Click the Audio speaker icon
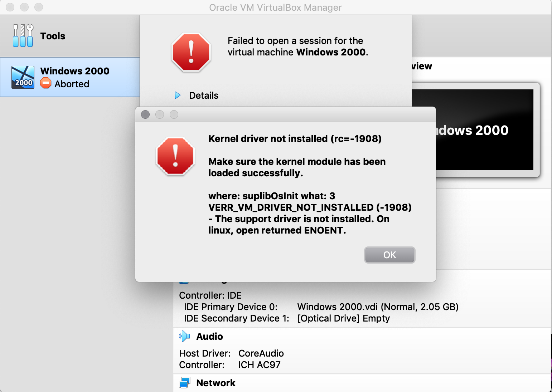Viewport: 552px width, 392px height. [184, 336]
